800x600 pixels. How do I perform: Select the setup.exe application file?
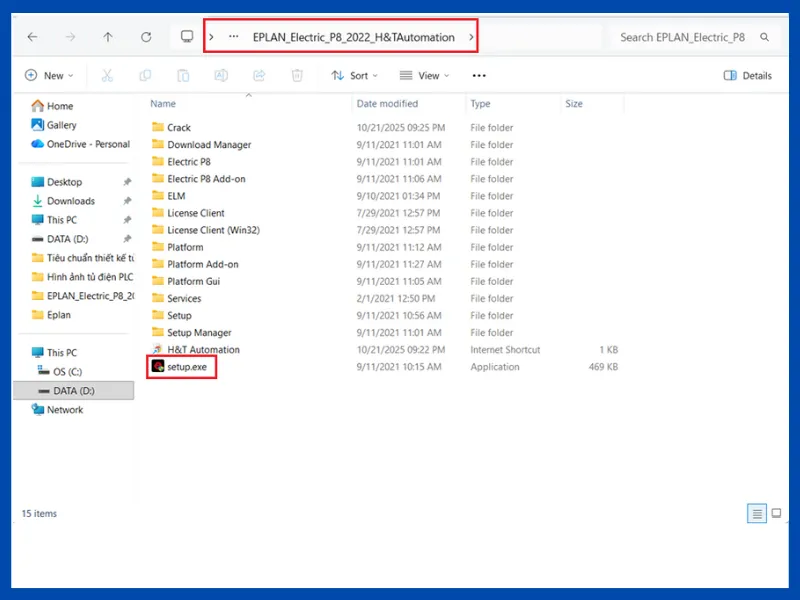(186, 367)
